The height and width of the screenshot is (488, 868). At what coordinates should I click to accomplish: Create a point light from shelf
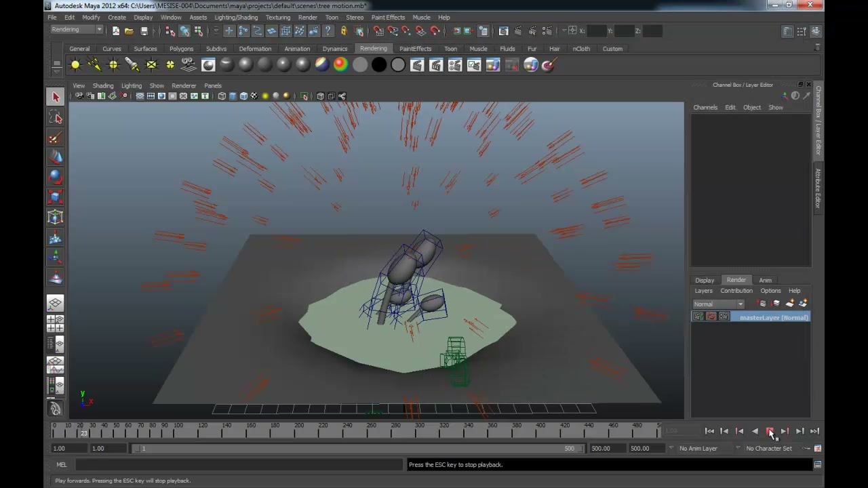[113, 65]
